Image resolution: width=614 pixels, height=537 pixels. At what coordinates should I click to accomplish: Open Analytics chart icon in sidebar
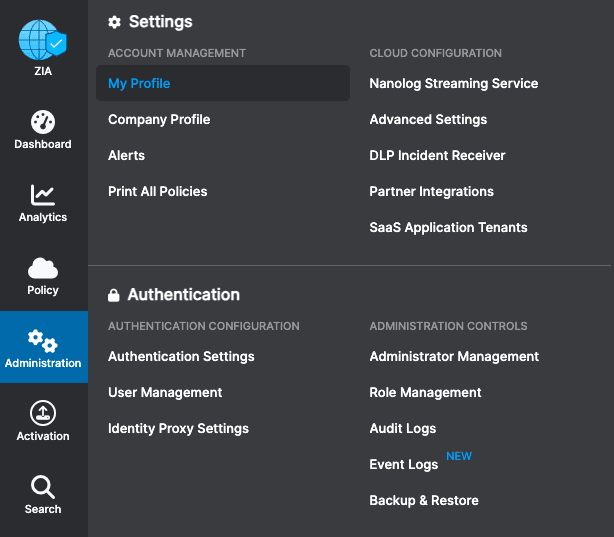point(43,195)
